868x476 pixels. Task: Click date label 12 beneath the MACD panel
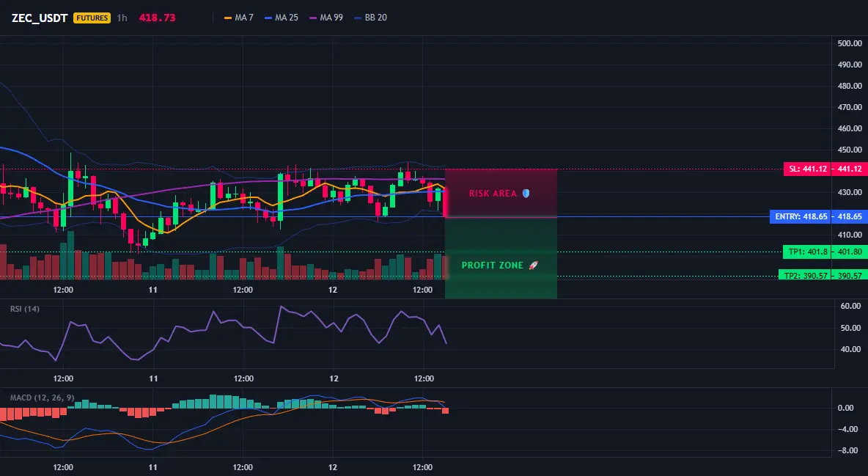click(x=333, y=467)
